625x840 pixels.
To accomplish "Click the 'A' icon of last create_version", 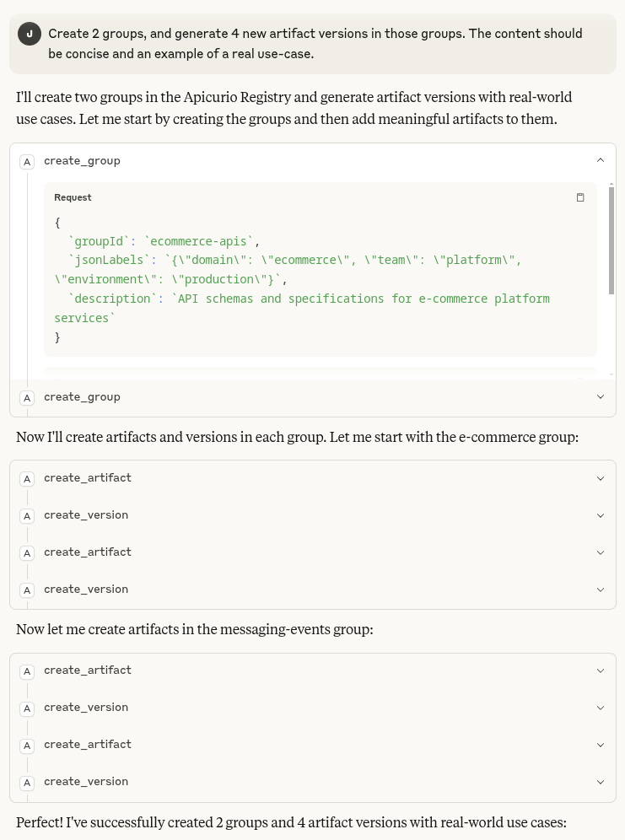I will [x=27, y=782].
